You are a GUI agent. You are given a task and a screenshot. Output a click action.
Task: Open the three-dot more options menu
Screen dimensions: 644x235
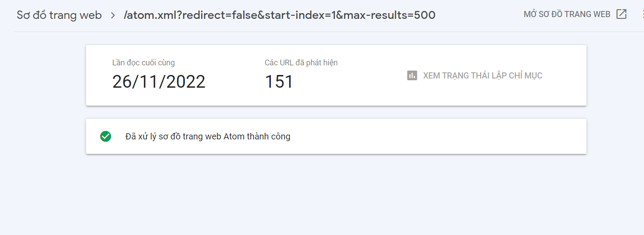pyautogui.click(x=642, y=14)
